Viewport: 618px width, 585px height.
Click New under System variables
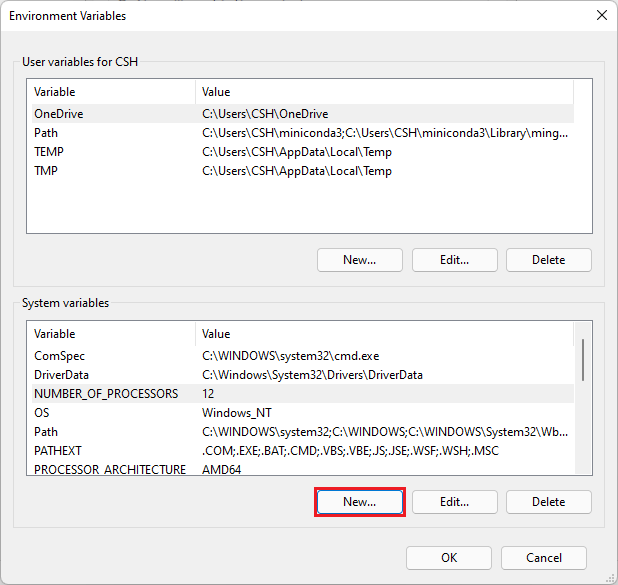[359, 502]
